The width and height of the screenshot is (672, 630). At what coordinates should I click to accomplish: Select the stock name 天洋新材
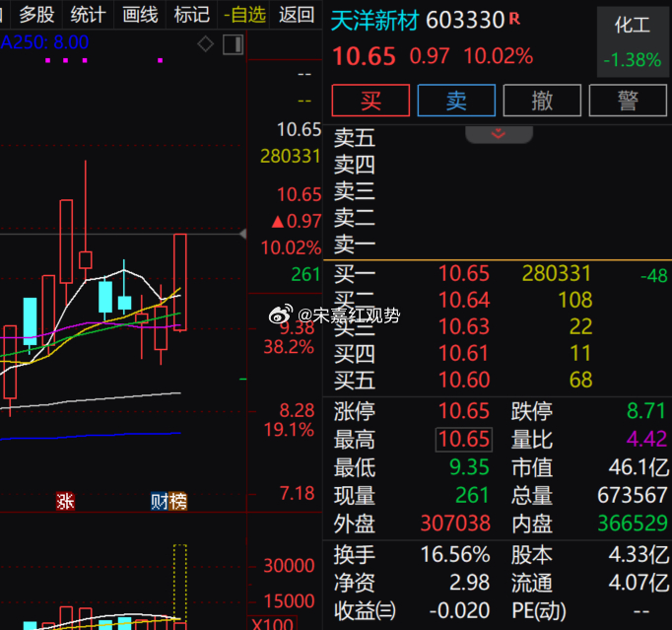tap(374, 20)
